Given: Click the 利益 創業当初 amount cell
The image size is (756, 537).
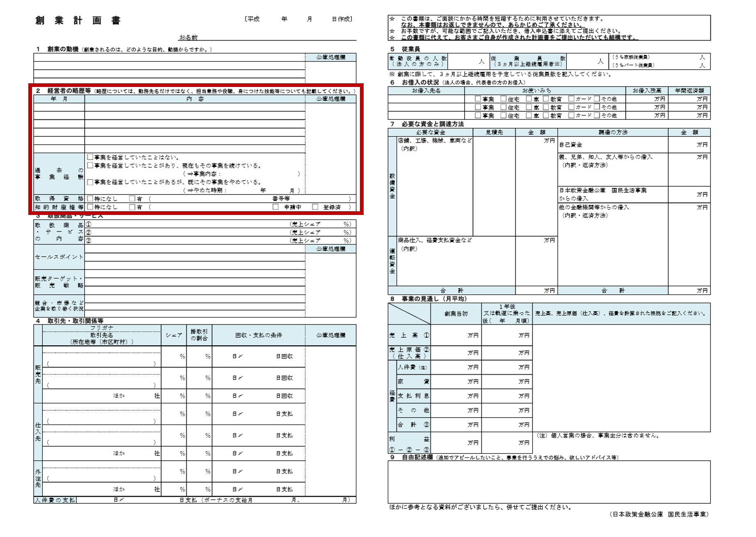Looking at the screenshot, I should click(456, 443).
